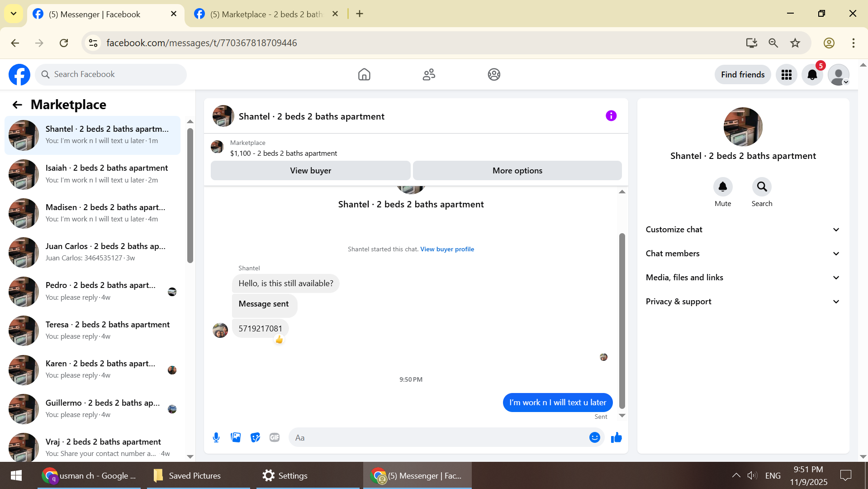The image size is (868, 489).
Task: Open conversation information purple icon
Action: coord(611,116)
